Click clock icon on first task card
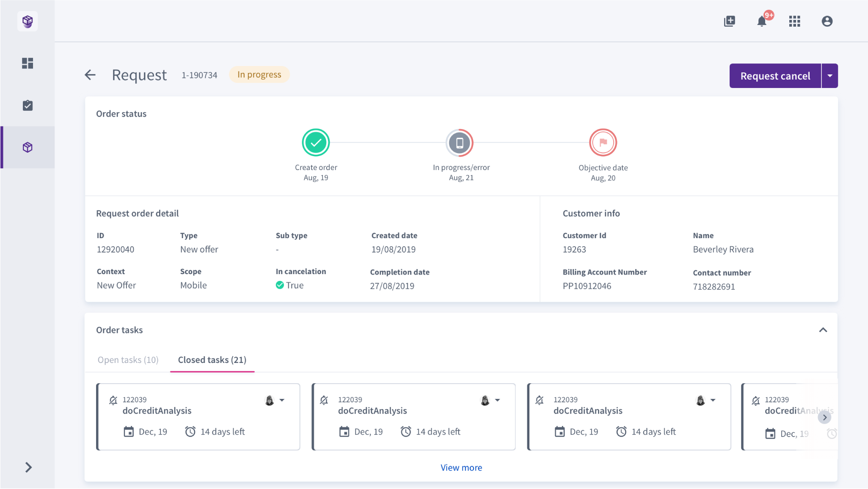This screenshot has height=489, width=868. tap(190, 431)
